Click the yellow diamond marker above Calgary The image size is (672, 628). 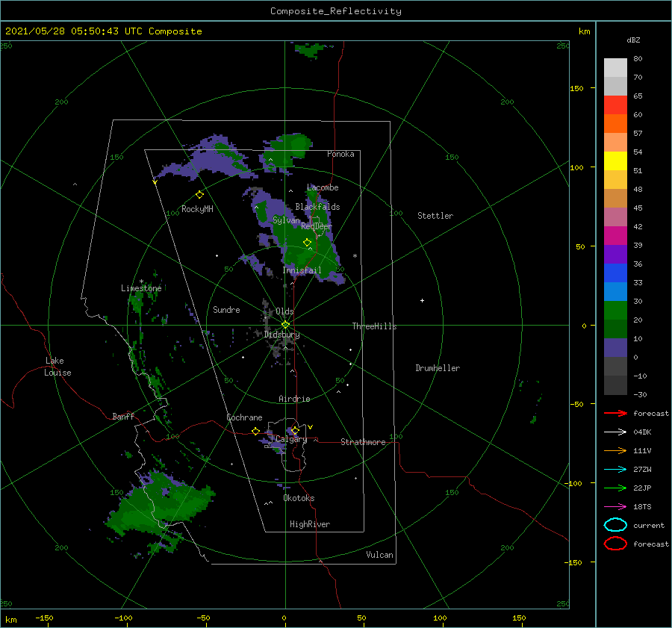[295, 430]
